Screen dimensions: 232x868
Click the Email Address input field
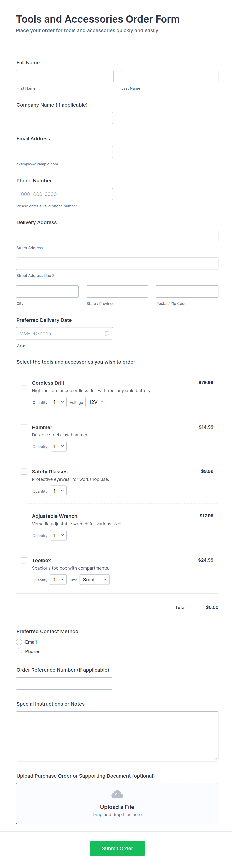(64, 152)
